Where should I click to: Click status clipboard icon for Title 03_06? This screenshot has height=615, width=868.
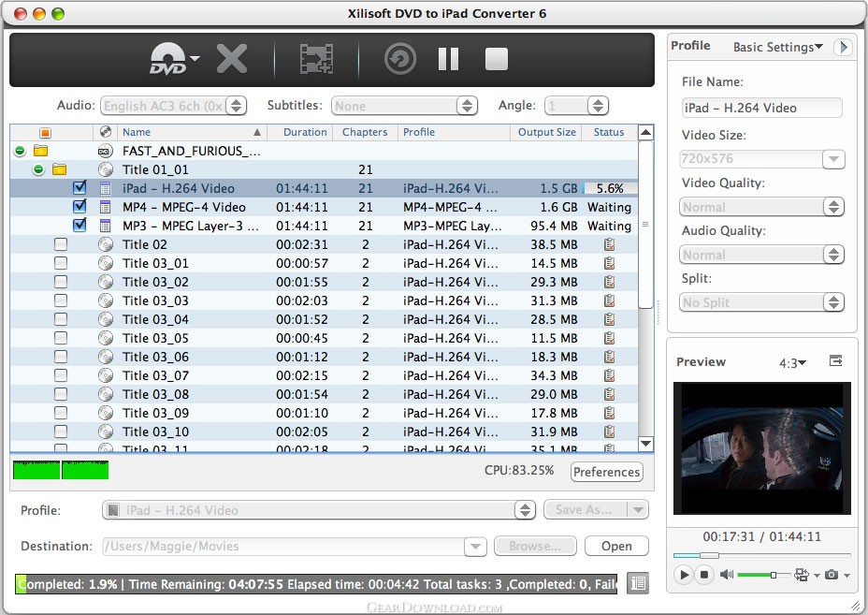click(610, 357)
